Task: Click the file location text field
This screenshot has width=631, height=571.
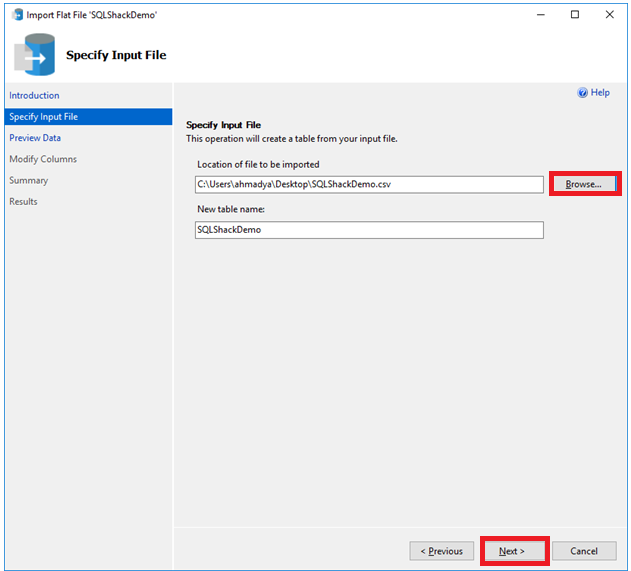Action: [369, 184]
